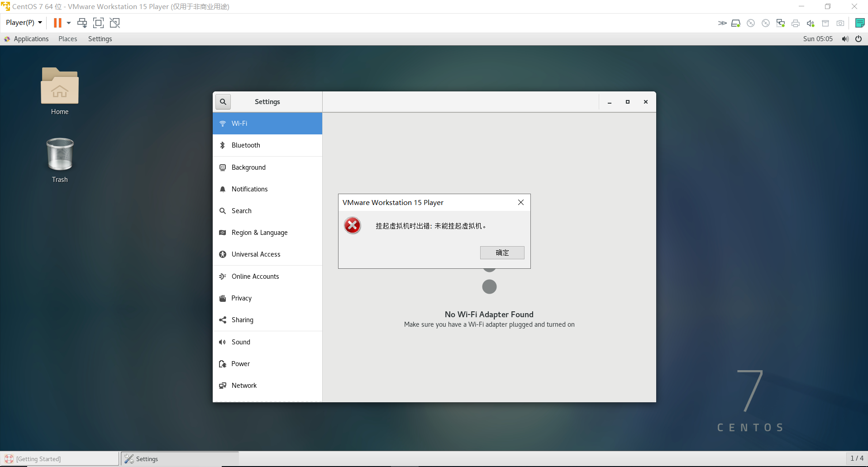868x467 pixels.
Task: Open the Applications menu in the CentOS top bar
Action: (26, 39)
